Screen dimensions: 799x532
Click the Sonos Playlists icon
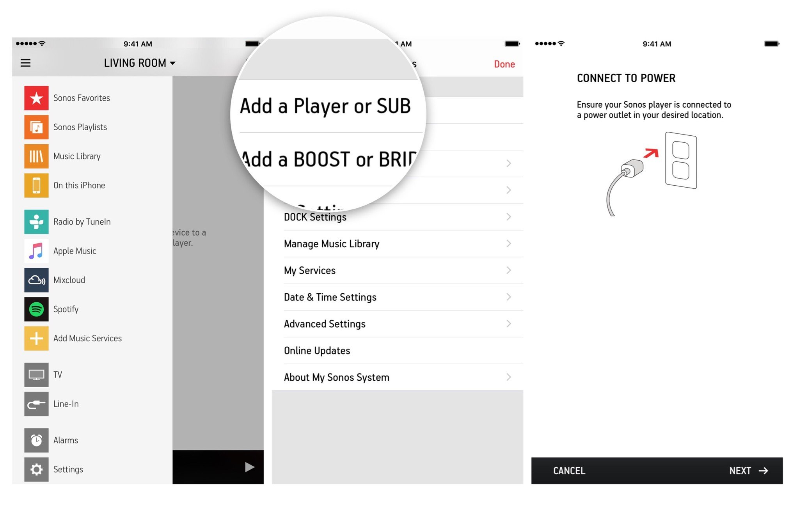coord(35,127)
